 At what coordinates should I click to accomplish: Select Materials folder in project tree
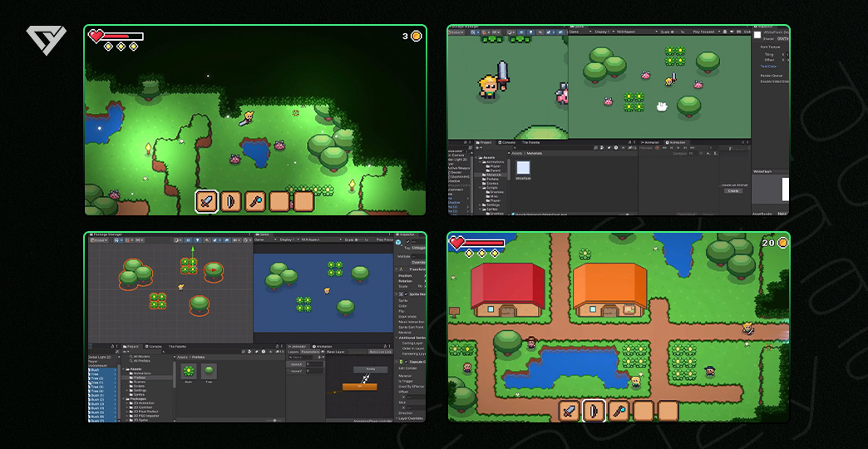pyautogui.click(x=491, y=175)
